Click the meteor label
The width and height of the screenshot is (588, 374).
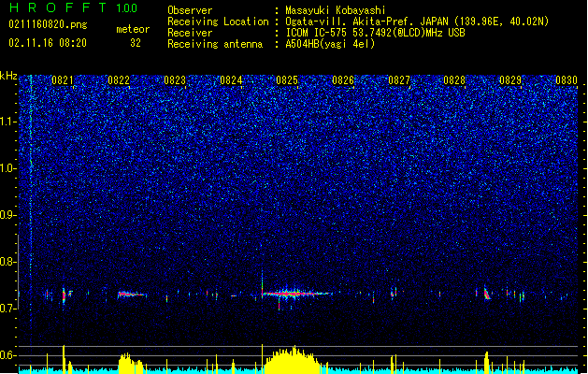[133, 29]
